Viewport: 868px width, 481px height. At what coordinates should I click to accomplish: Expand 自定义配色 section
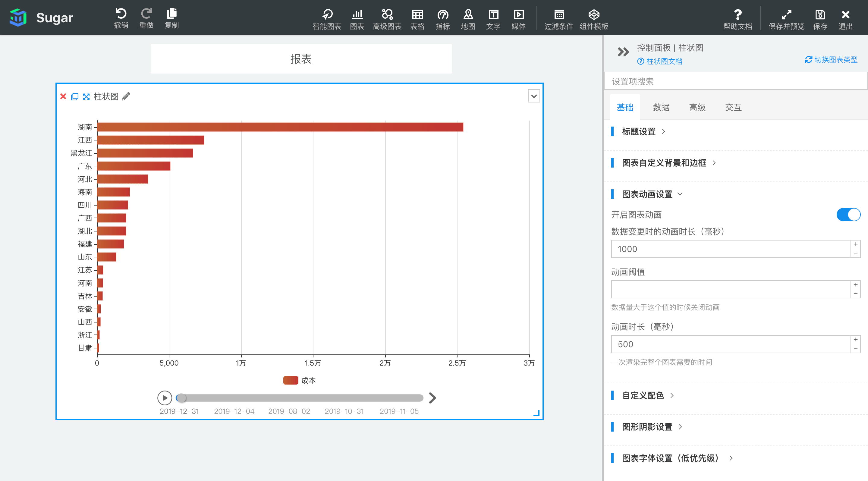click(x=648, y=395)
